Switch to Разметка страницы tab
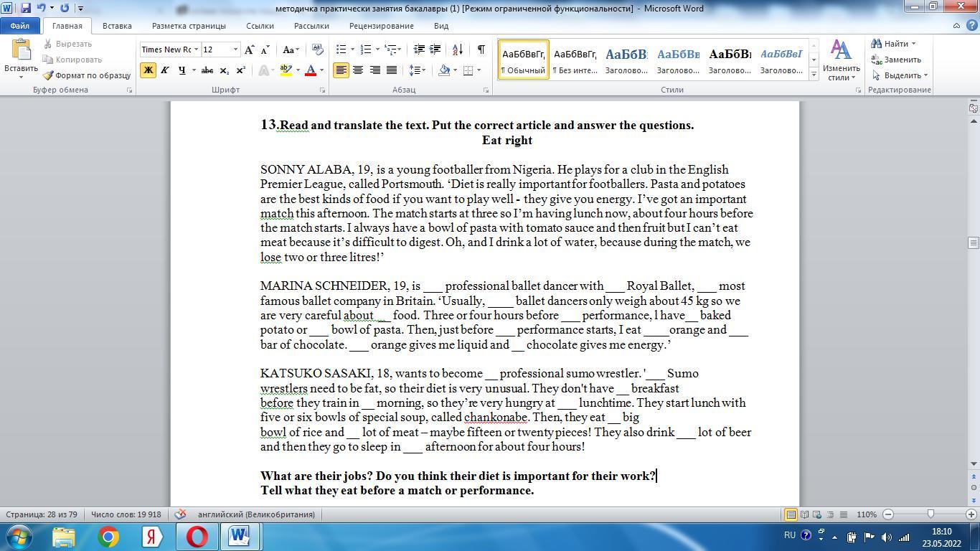 click(189, 26)
